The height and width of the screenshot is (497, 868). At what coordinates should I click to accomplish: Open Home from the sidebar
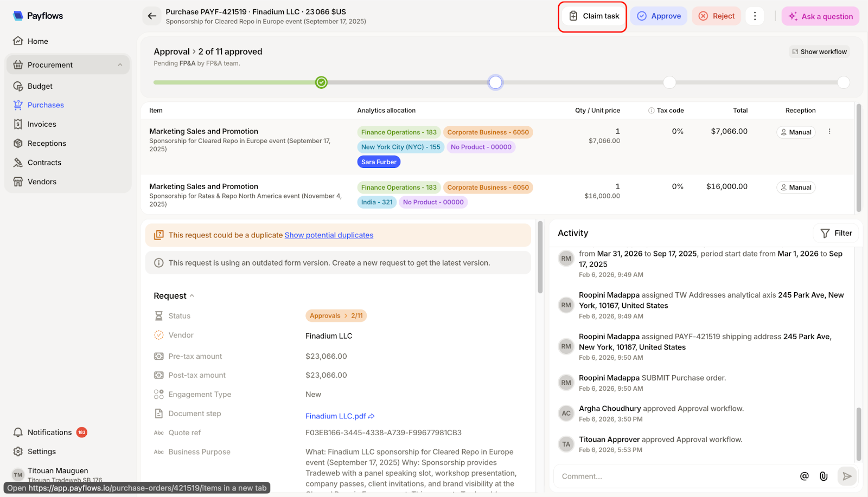click(x=38, y=41)
